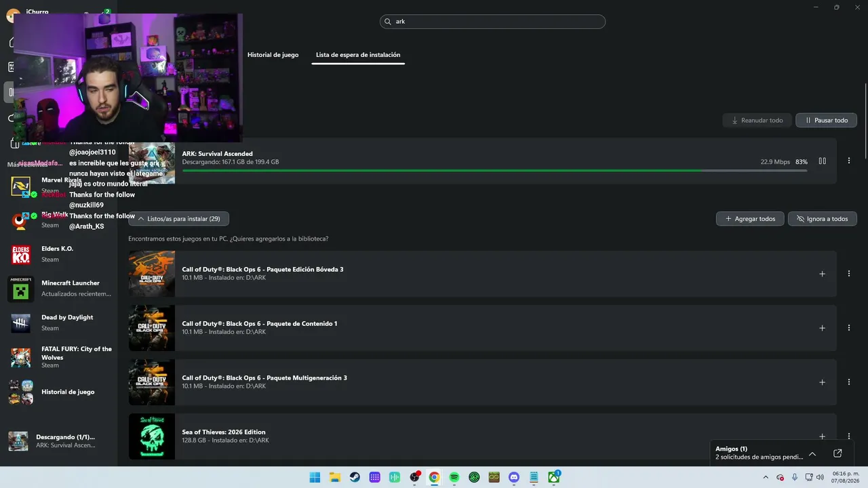Open the Paquete de Contenido 1 cover thumbnail
Viewport: 868px width, 488px height.
point(152,328)
